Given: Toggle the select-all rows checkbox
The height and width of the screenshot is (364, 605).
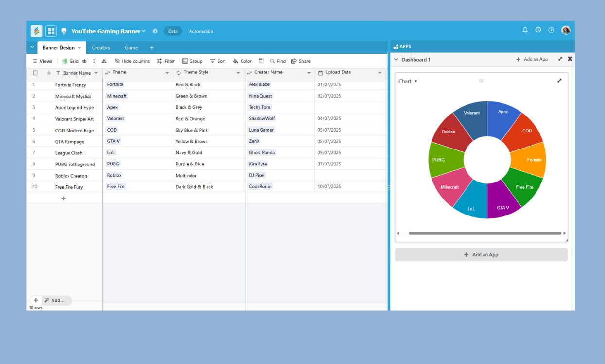Looking at the screenshot, I should [x=35, y=73].
